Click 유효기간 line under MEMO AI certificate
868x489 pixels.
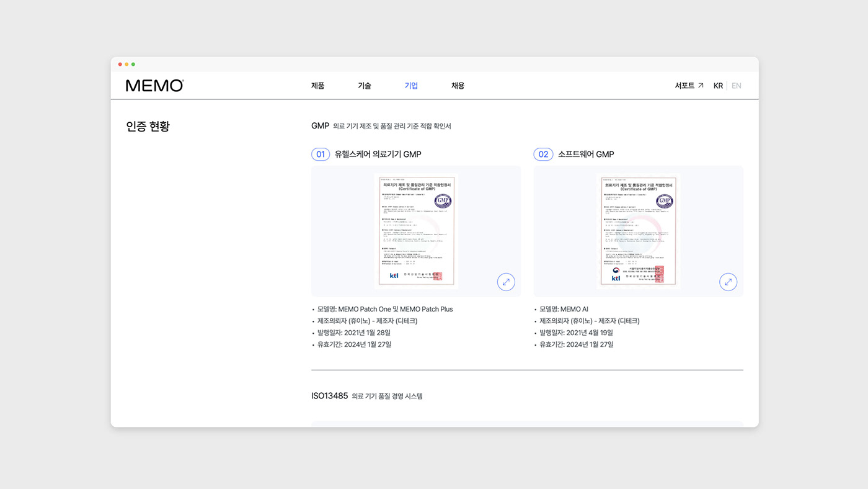pyautogui.click(x=577, y=344)
